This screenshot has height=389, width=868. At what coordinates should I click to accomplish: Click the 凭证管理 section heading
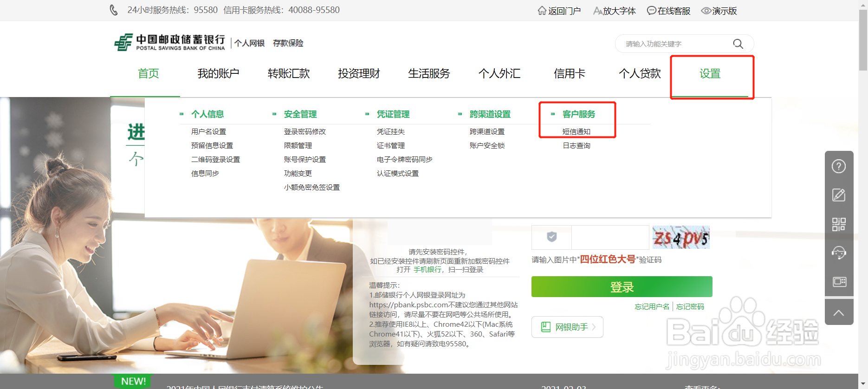[393, 114]
